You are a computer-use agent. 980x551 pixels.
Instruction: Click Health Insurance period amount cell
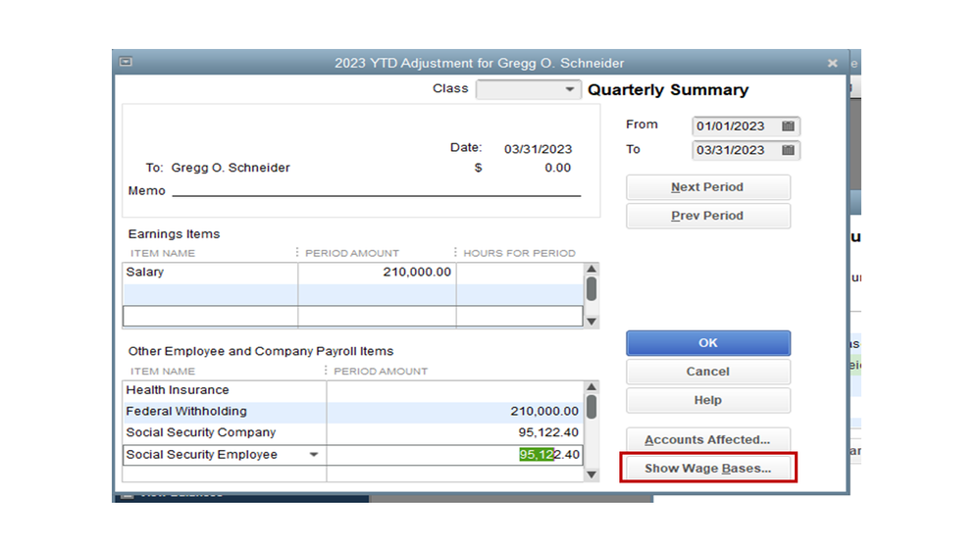[x=454, y=390]
